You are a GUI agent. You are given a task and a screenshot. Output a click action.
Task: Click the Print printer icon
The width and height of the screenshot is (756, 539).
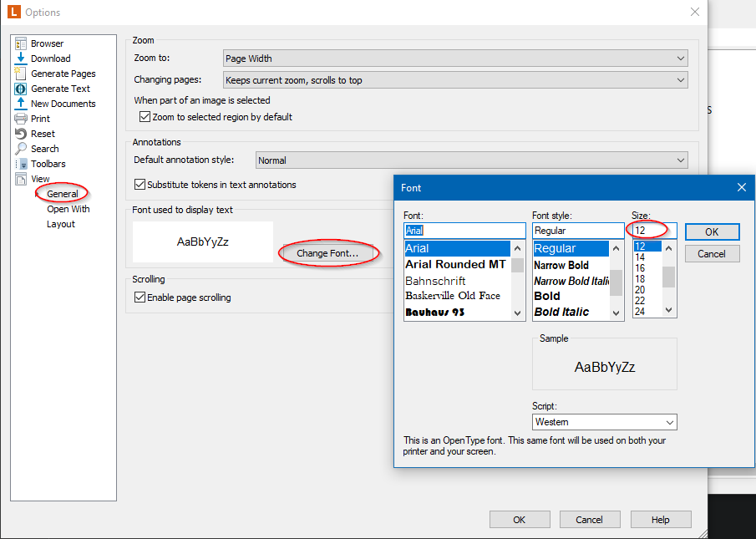[x=21, y=119]
